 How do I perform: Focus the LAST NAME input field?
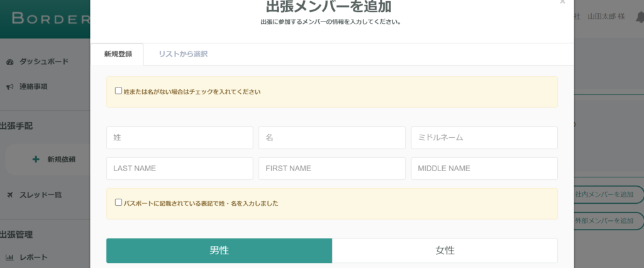(x=179, y=169)
